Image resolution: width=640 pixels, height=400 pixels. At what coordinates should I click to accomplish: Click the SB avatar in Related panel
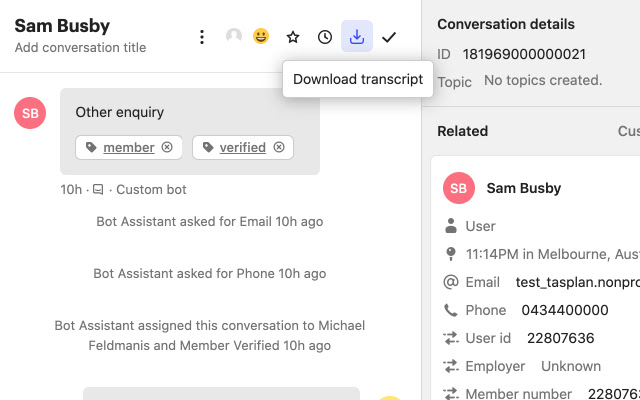(459, 188)
